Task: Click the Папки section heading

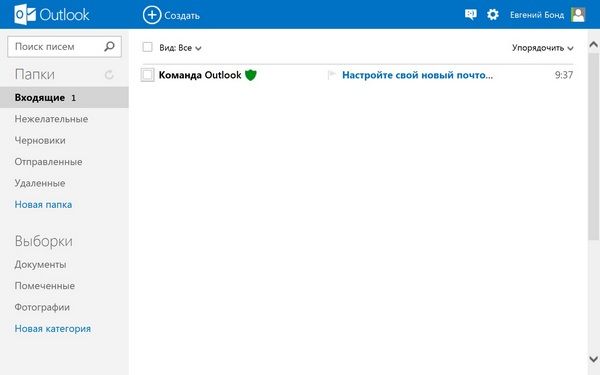Action: [34, 74]
